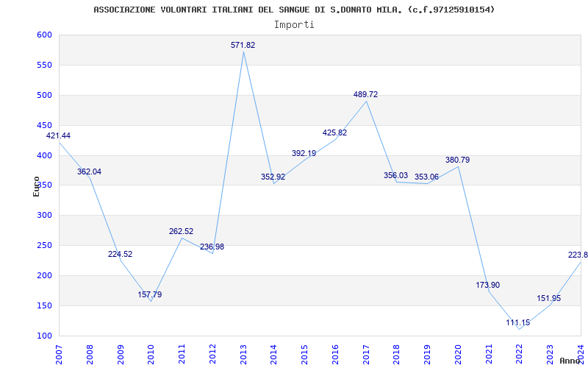Viewport: 588px width, 368px height.
Task: Click the 353.06 data label
Action: (426, 177)
